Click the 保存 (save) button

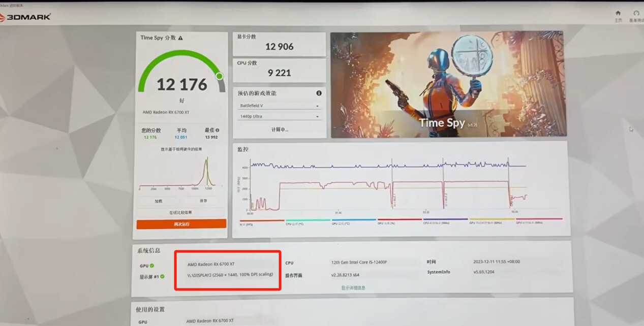203,201
